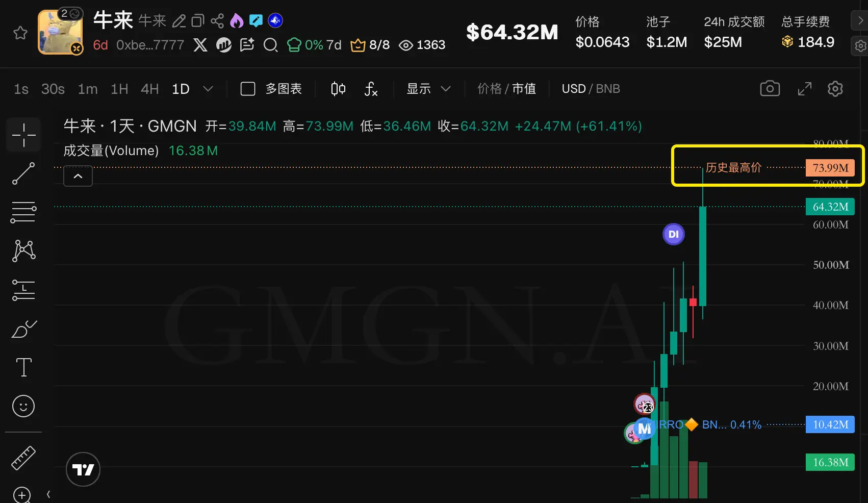Open the more timeframes dropdown arrow
Screen dimensions: 868x503
(x=208, y=89)
